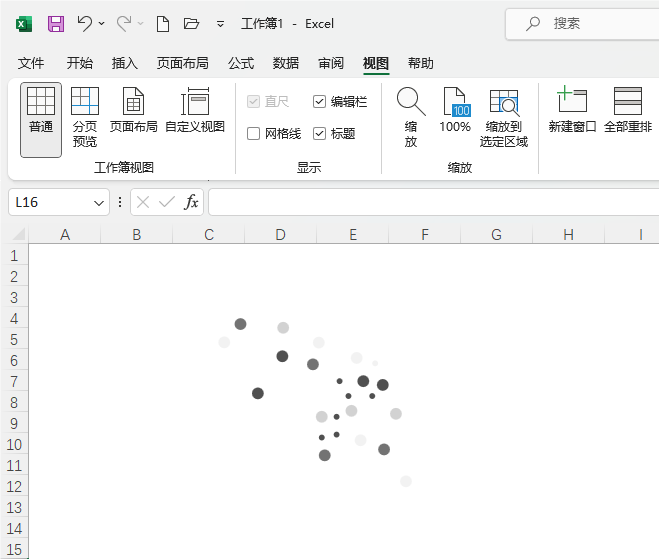This screenshot has width=659, height=559.
Task: Open 自定义视图 custom views
Action: point(195,110)
